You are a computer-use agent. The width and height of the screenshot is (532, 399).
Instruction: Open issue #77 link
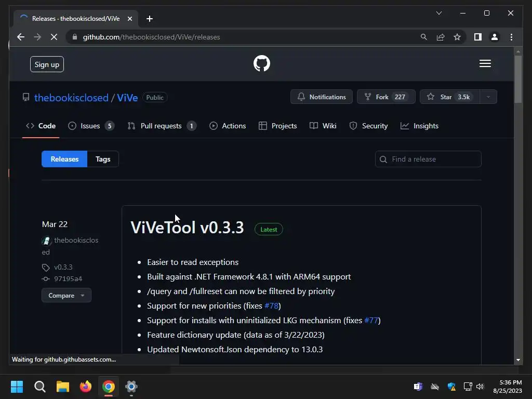click(x=371, y=320)
